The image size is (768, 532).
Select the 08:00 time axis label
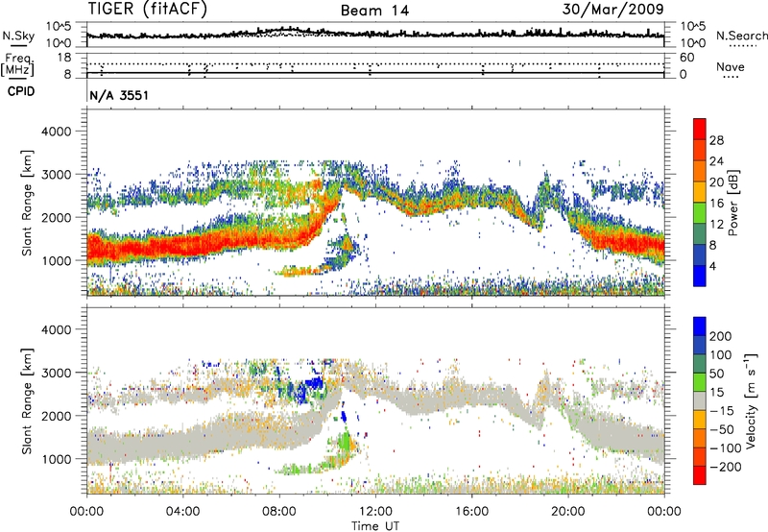point(279,512)
